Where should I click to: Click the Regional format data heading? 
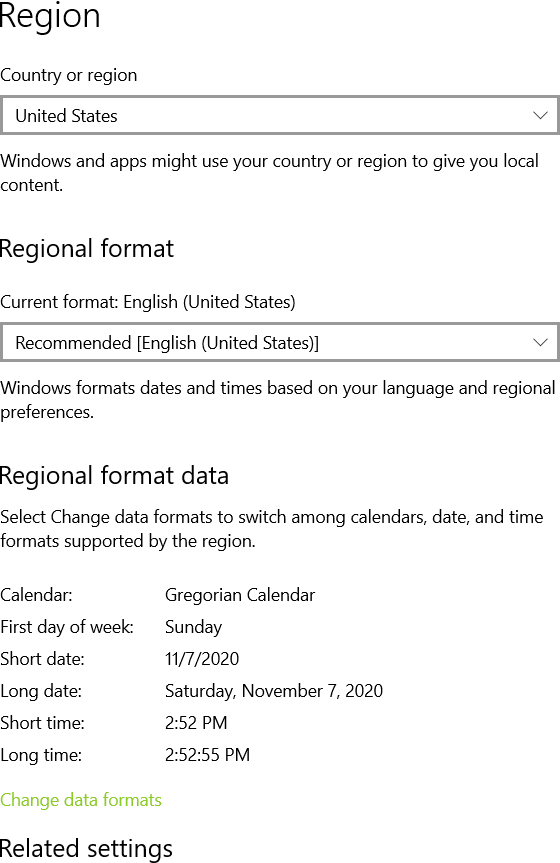click(115, 476)
